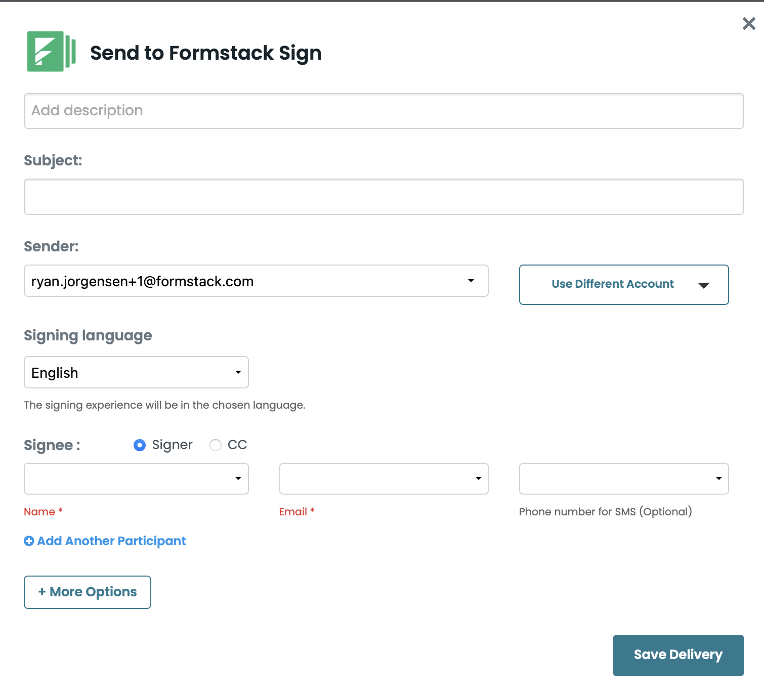Open the signee Email dropdown
The height and width of the screenshot is (700, 764).
pos(383,478)
